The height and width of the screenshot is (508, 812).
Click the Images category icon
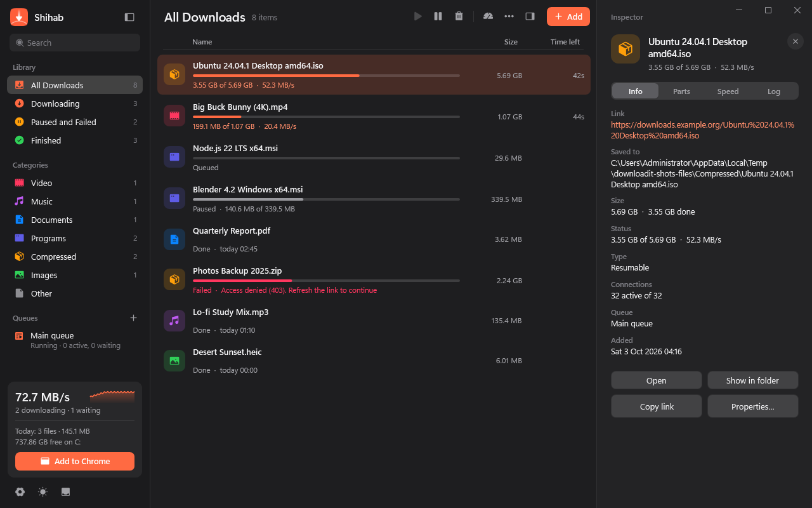(x=19, y=275)
